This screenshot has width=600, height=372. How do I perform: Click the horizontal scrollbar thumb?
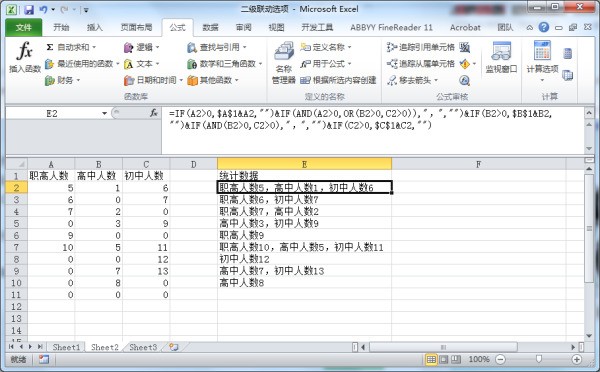click(443, 347)
